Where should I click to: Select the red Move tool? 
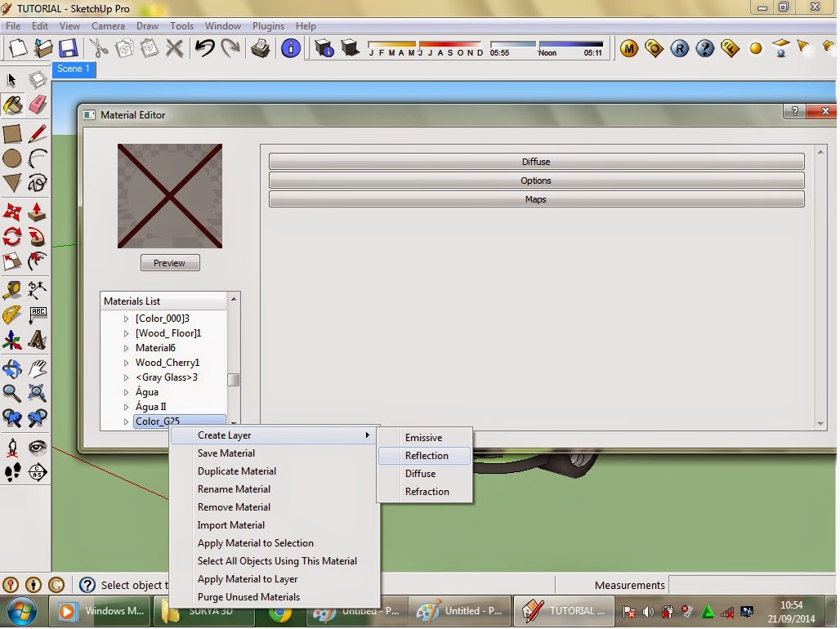pyautogui.click(x=12, y=212)
